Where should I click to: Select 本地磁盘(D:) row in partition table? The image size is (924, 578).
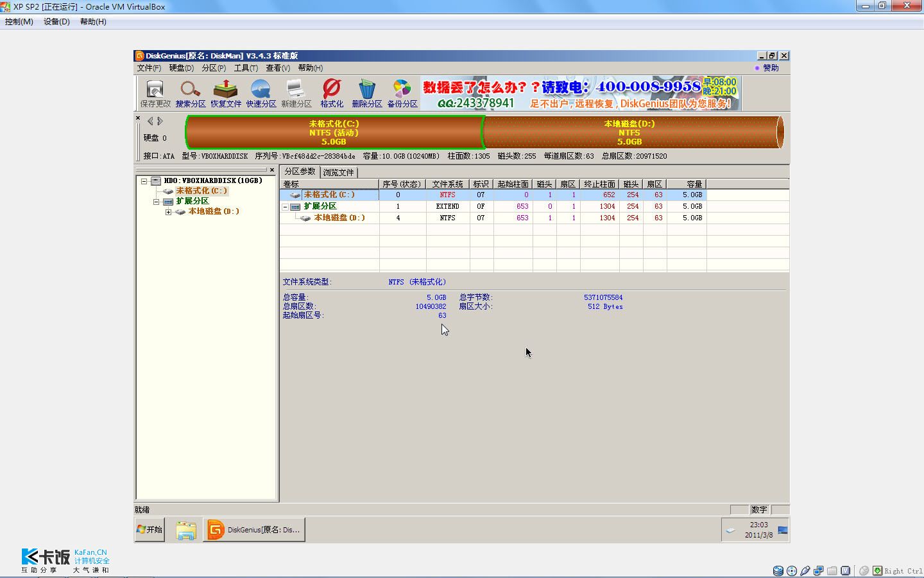pyautogui.click(x=493, y=218)
